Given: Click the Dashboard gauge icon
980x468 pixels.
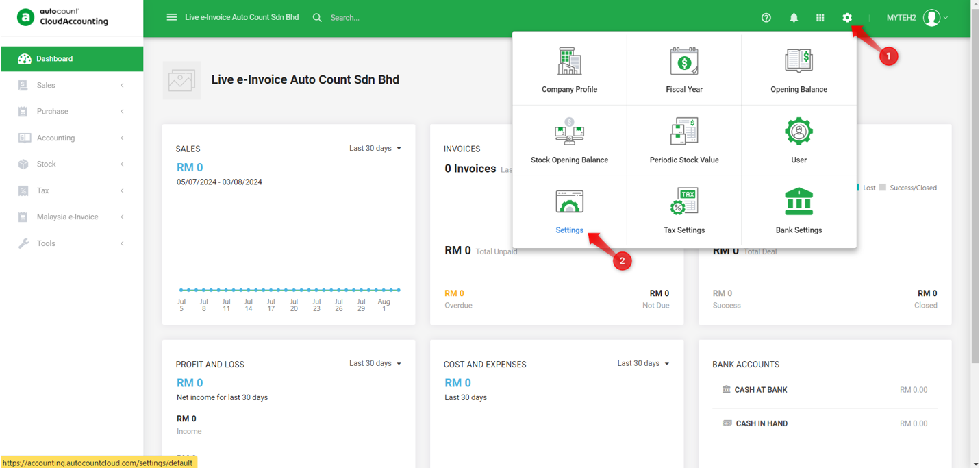Looking at the screenshot, I should (25, 59).
